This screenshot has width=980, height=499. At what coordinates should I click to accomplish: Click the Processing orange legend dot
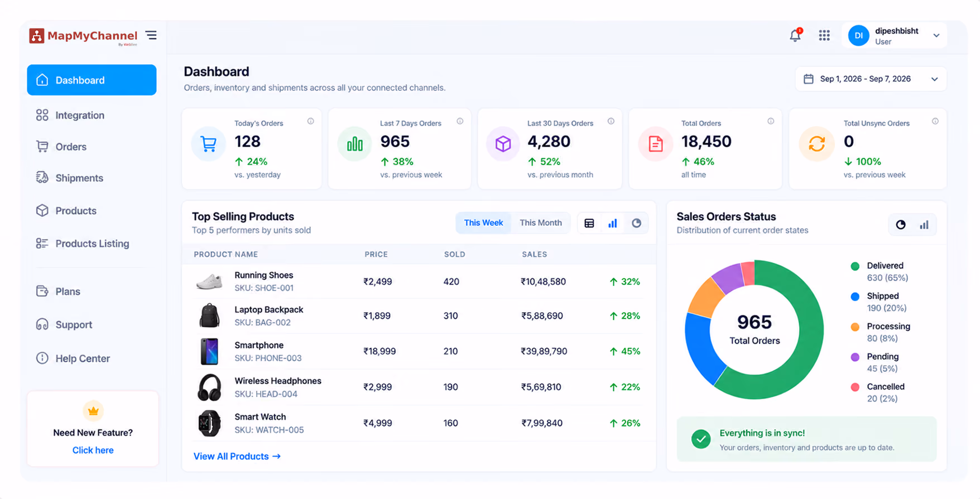coord(854,327)
